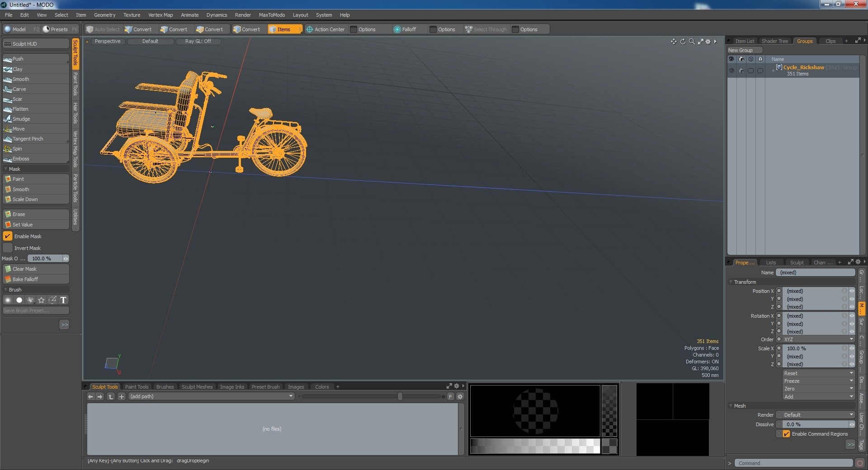The image size is (868, 470).
Task: Open the Render menu
Action: click(243, 15)
